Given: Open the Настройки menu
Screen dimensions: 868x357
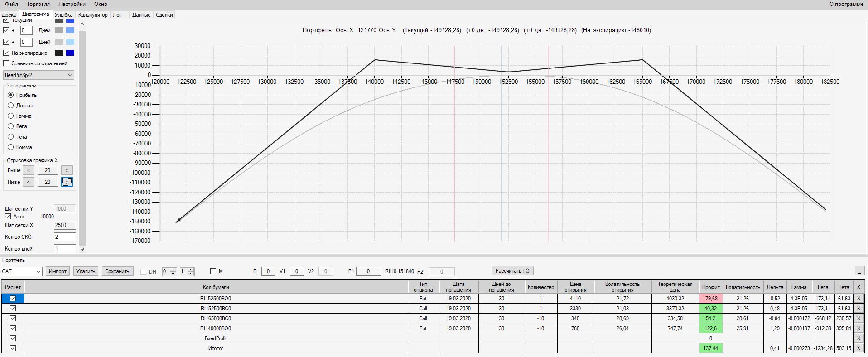Looking at the screenshot, I should pyautogui.click(x=72, y=4).
